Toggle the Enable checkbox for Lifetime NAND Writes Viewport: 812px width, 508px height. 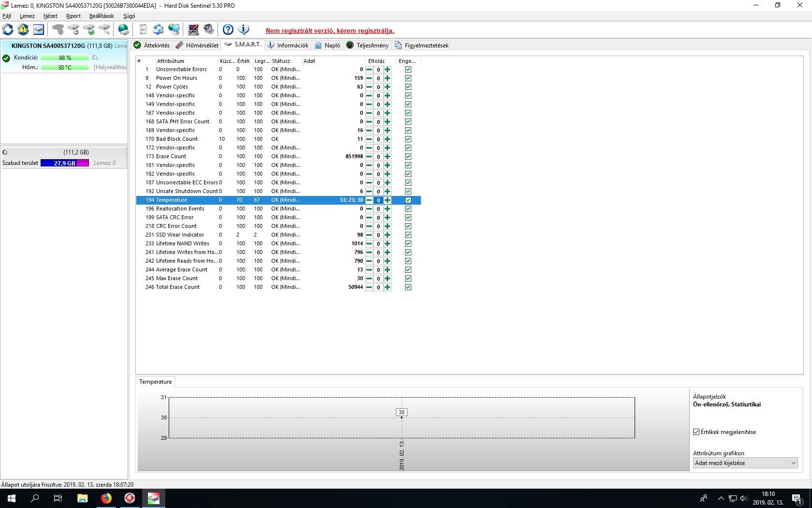pos(408,244)
